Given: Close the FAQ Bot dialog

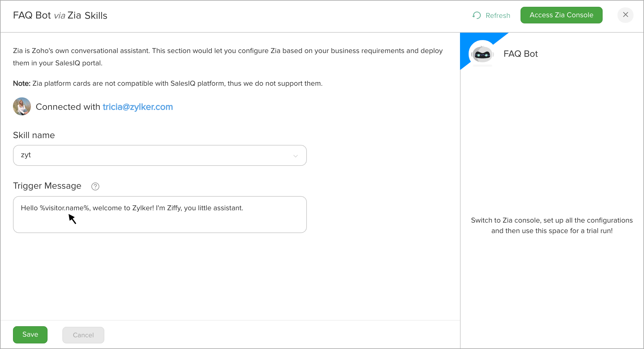Looking at the screenshot, I should (x=625, y=15).
